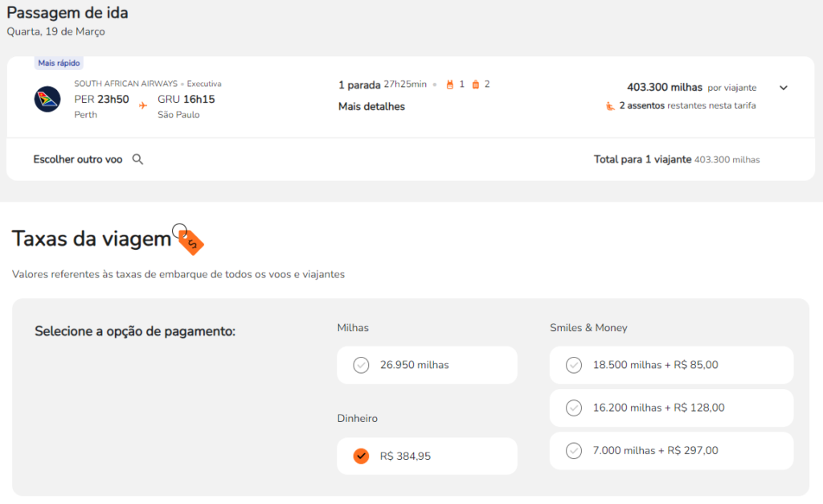823x504 pixels.
Task: Click the seat icon beside remaining seats
Action: pos(610,105)
